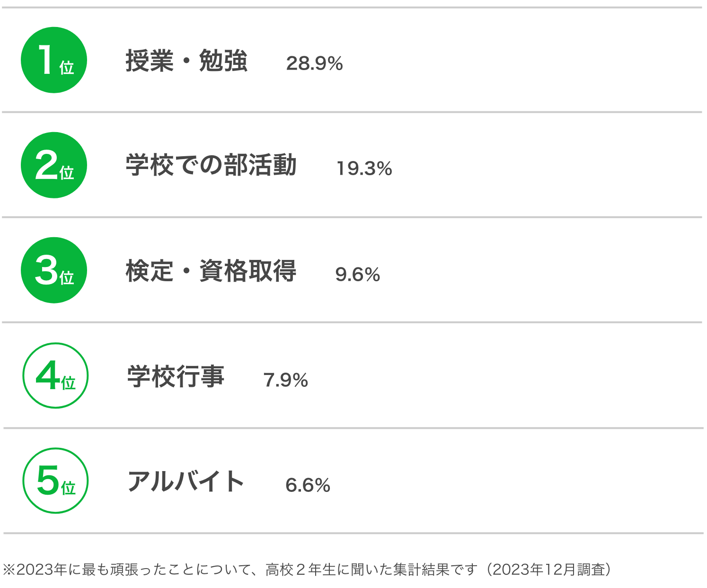Select the 検定・資格取得 label
This screenshot has width=707, height=588.
(211, 271)
